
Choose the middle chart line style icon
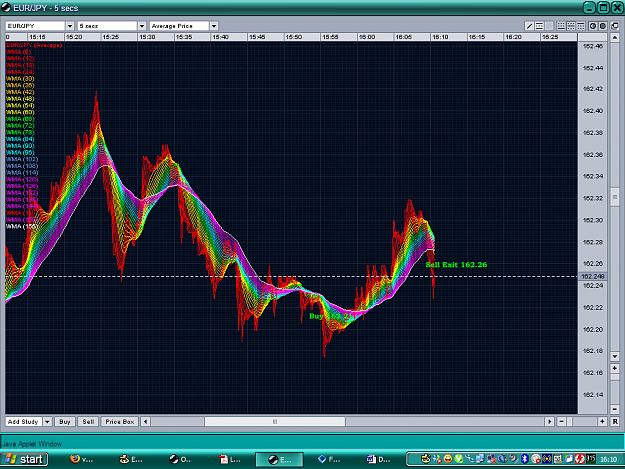pos(571,26)
